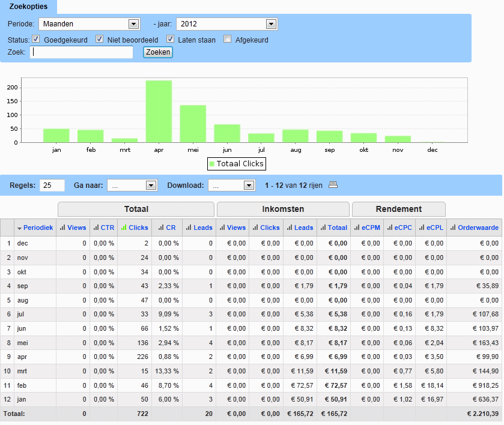Click the chart icon beside the eCPM header
Image resolution: width=504 pixels, height=425 pixels.
[357, 228]
